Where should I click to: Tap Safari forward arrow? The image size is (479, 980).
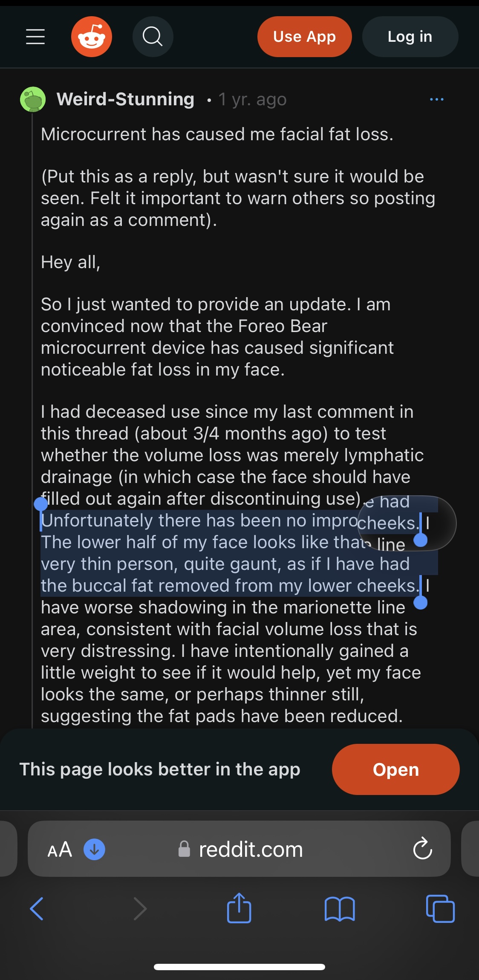tap(140, 908)
